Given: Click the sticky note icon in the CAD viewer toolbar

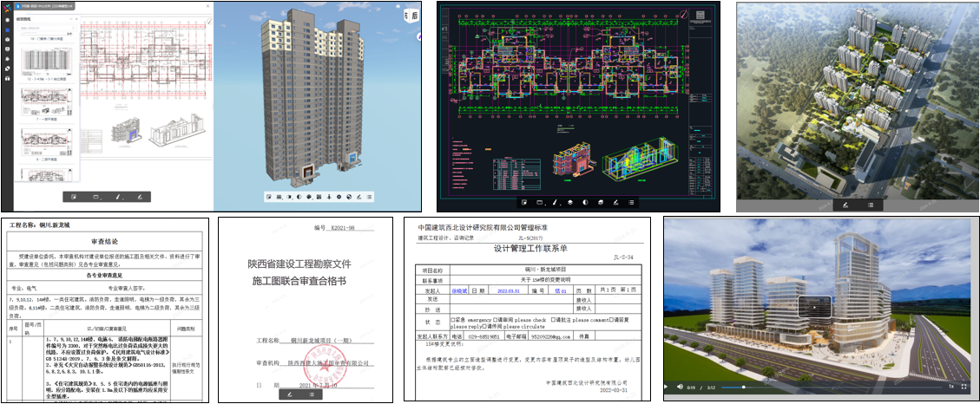Looking at the screenshot, I should pyautogui.click(x=524, y=202).
